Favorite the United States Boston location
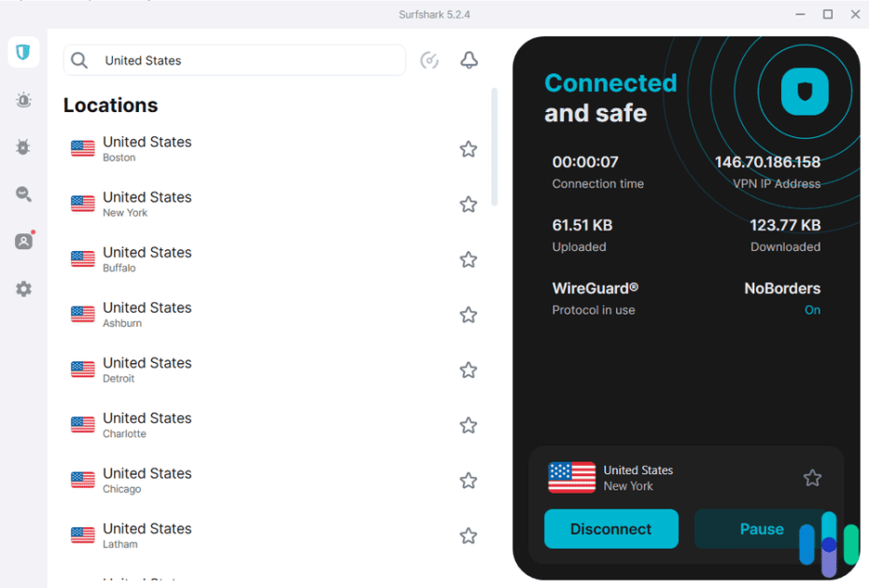 [468, 148]
